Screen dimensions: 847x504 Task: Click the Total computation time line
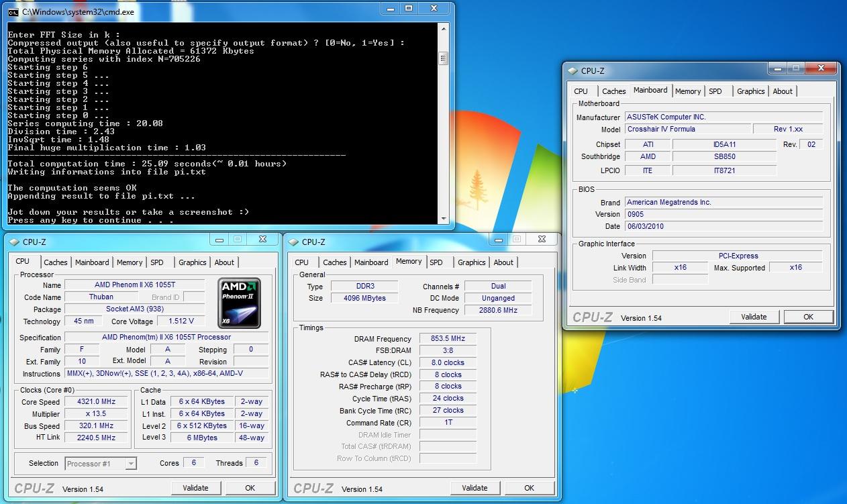[147, 164]
